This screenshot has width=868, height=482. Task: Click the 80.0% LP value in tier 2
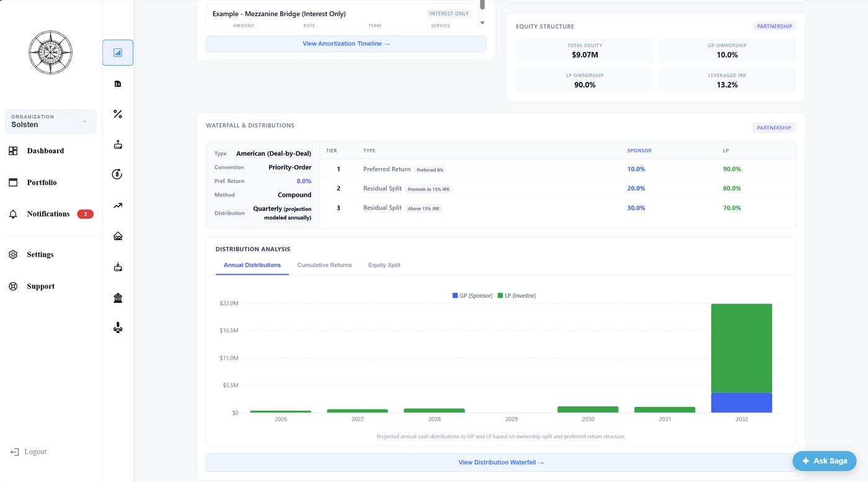click(732, 188)
